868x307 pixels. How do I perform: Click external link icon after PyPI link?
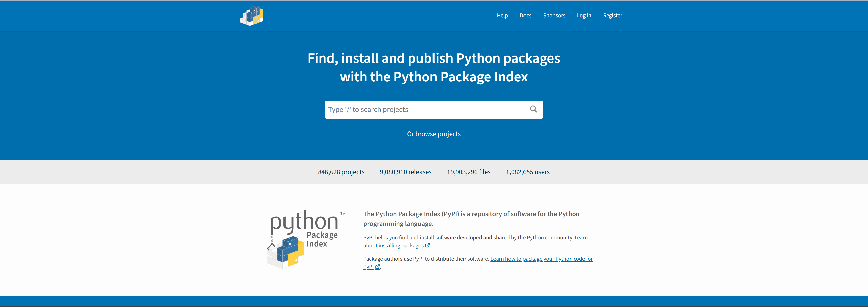tap(377, 267)
